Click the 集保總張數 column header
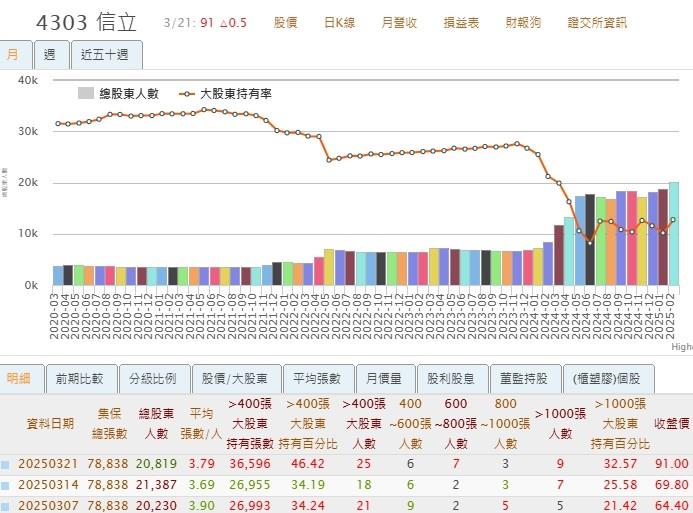This screenshot has width=693, height=513. click(109, 423)
